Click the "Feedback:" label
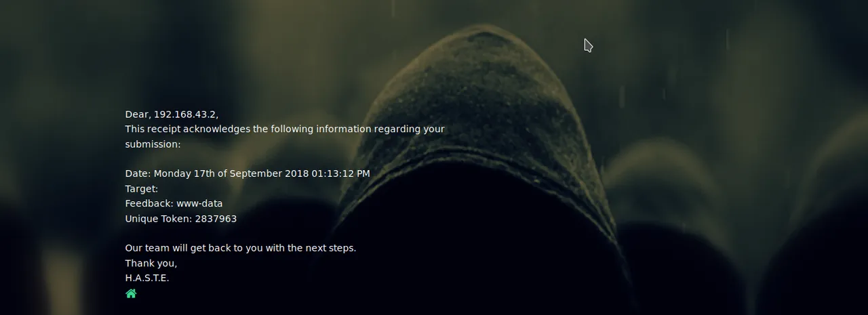The width and height of the screenshot is (868, 315). [x=150, y=203]
